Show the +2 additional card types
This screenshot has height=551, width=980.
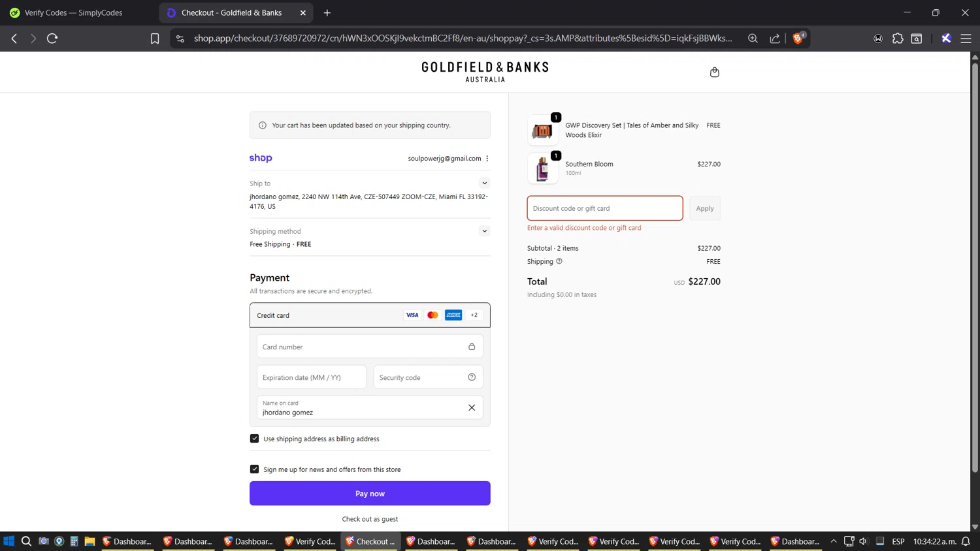[x=474, y=315]
